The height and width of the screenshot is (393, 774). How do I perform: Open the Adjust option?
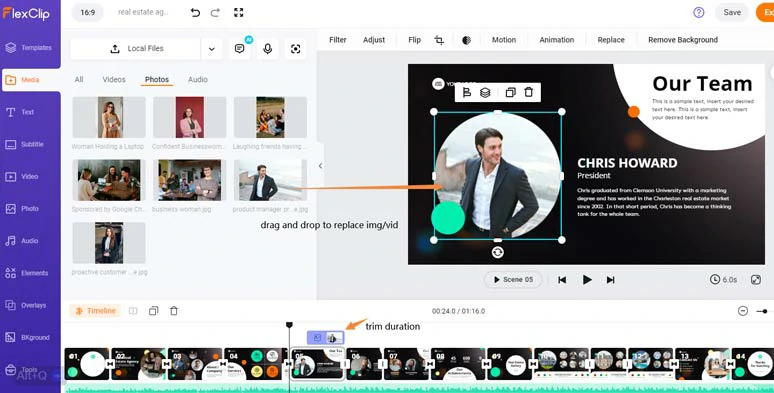tap(374, 40)
